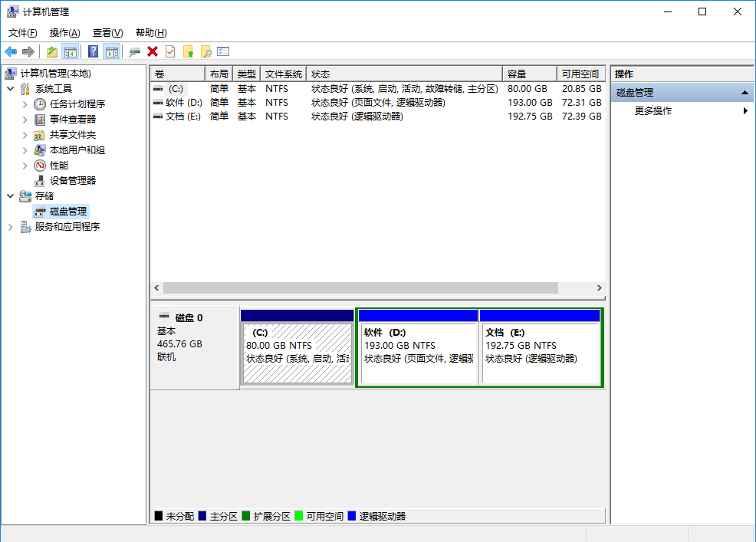Sort by the 可用空间 column header
This screenshot has width=756, height=542.
point(580,74)
